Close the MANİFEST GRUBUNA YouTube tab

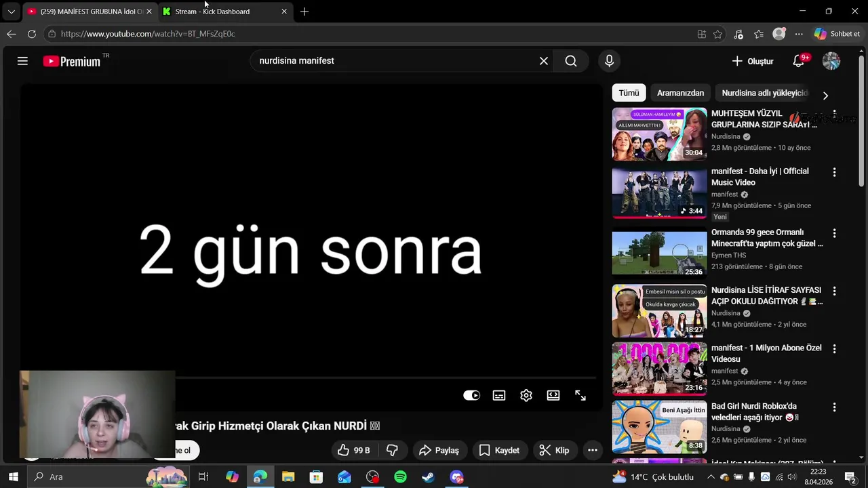pos(149,12)
